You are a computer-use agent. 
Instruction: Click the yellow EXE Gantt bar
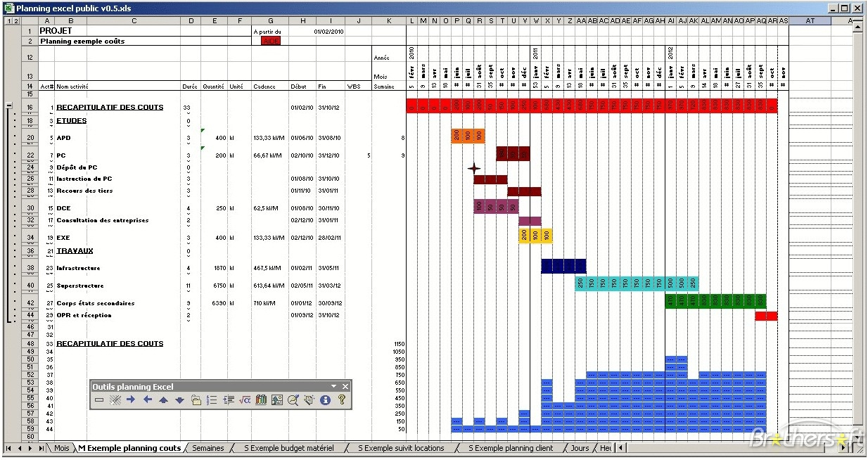[x=535, y=236]
